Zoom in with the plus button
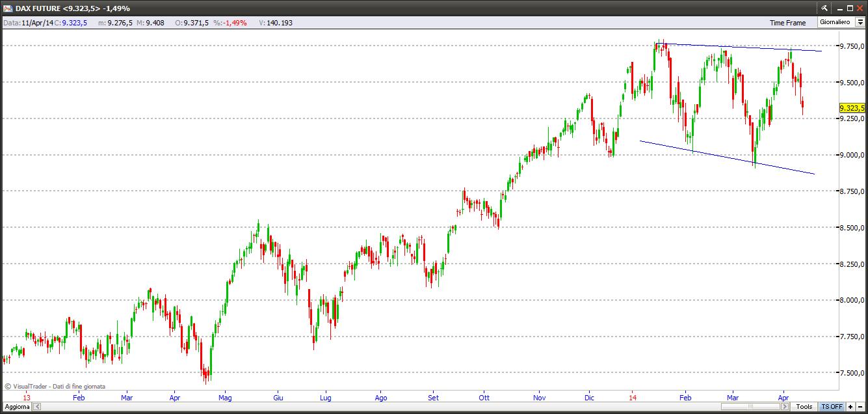The width and height of the screenshot is (868, 414). pyautogui.click(x=850, y=406)
